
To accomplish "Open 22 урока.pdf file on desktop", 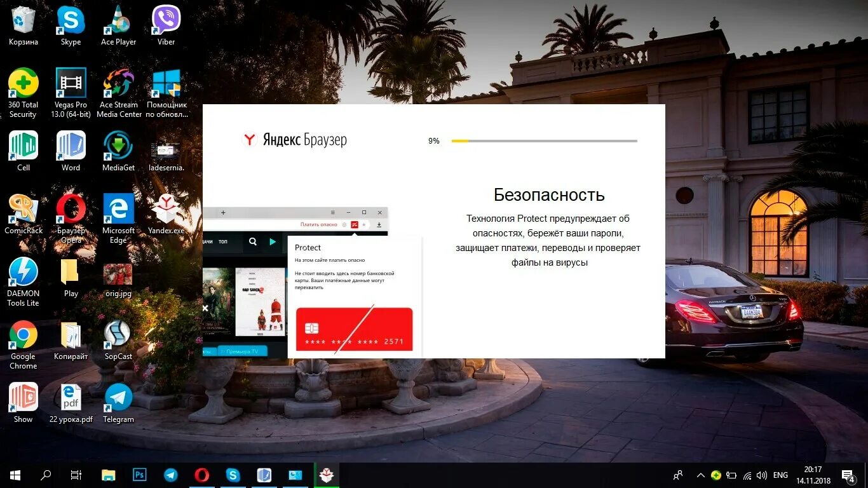I will pyautogui.click(x=71, y=403).
